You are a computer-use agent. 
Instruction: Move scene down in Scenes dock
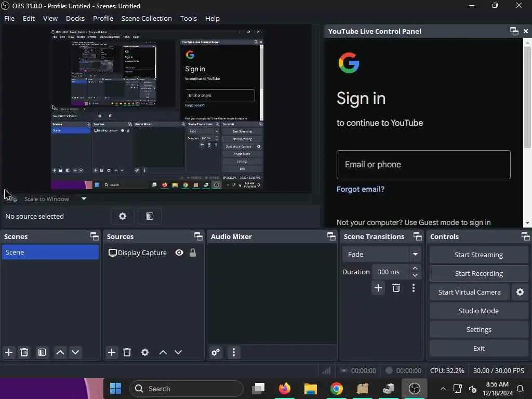75,352
